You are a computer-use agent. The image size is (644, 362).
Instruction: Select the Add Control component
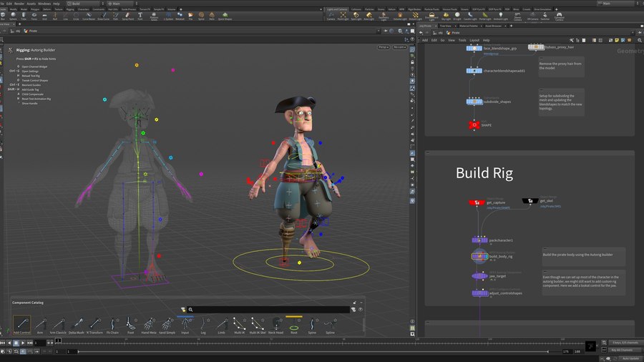tap(21, 325)
